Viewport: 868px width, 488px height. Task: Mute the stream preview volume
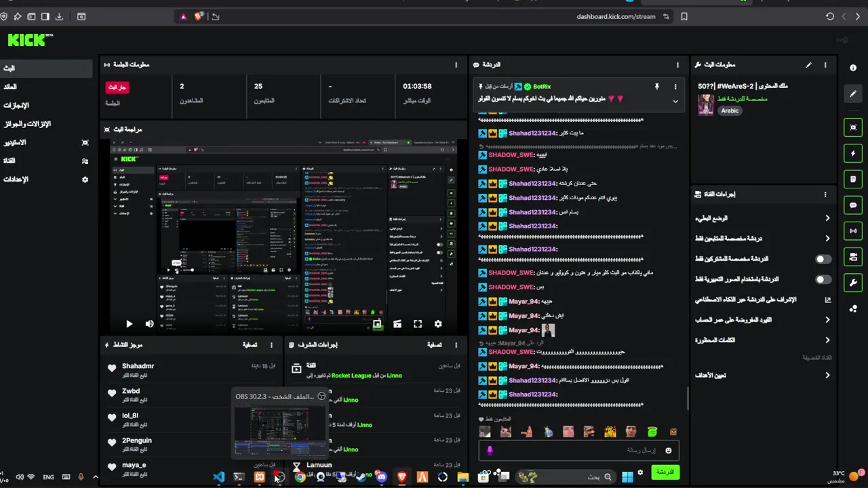pyautogui.click(x=149, y=325)
